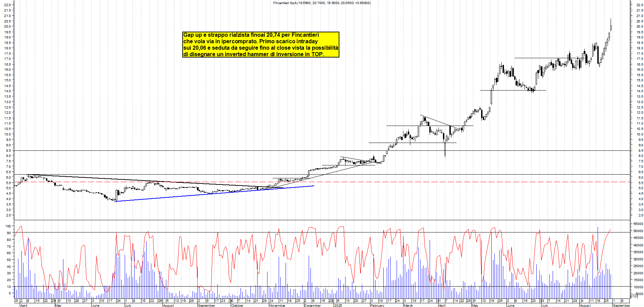Screen dimensions: 644x307
Task: Click 10.0 on the left price axis
Action: tap(7, 134)
